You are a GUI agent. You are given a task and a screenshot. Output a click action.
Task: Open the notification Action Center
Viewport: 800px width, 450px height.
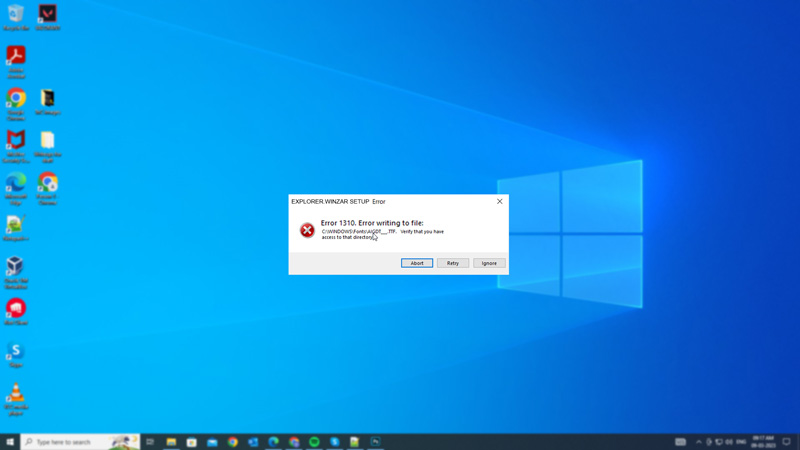point(786,442)
